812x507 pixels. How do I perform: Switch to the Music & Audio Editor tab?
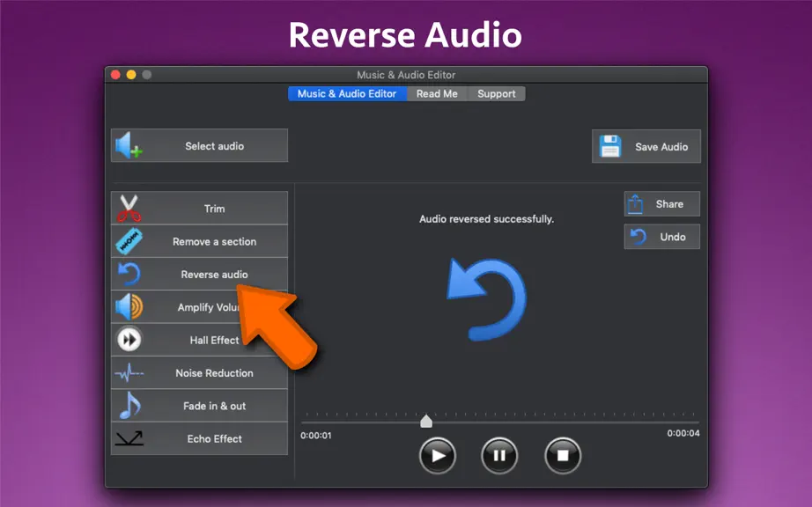347,93
